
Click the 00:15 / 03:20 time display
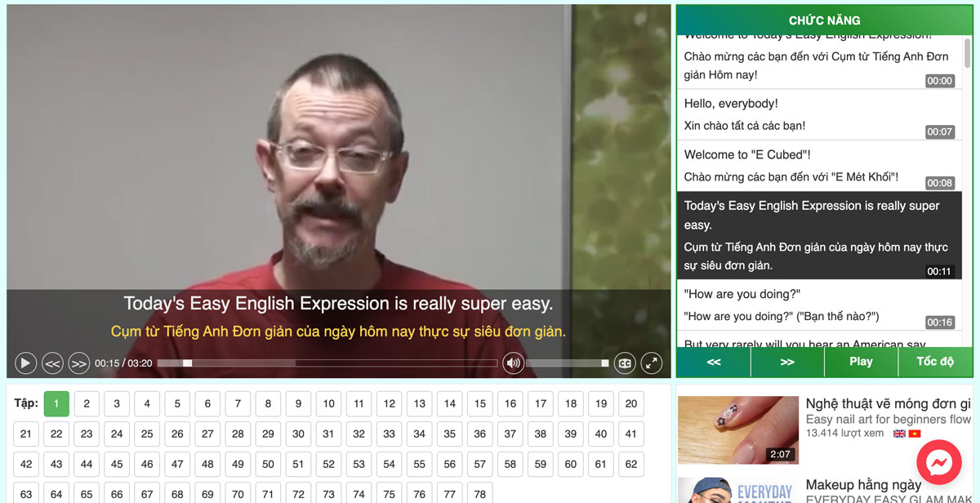pyautogui.click(x=123, y=363)
